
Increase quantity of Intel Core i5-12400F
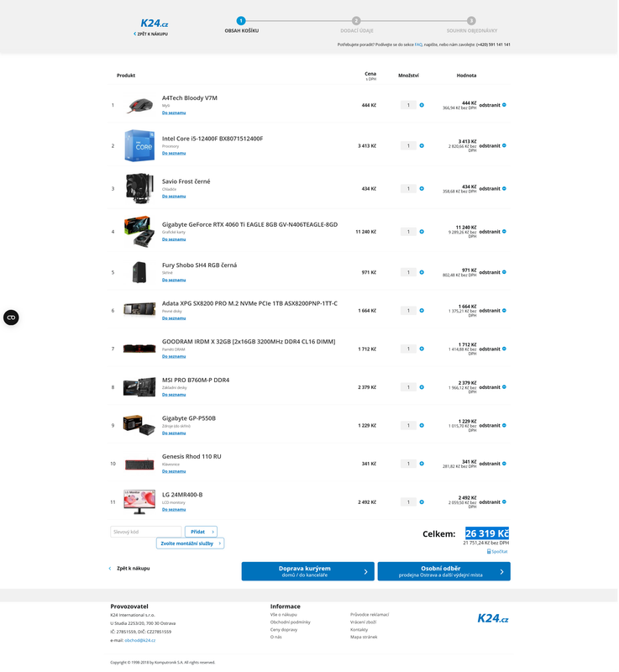(422, 145)
